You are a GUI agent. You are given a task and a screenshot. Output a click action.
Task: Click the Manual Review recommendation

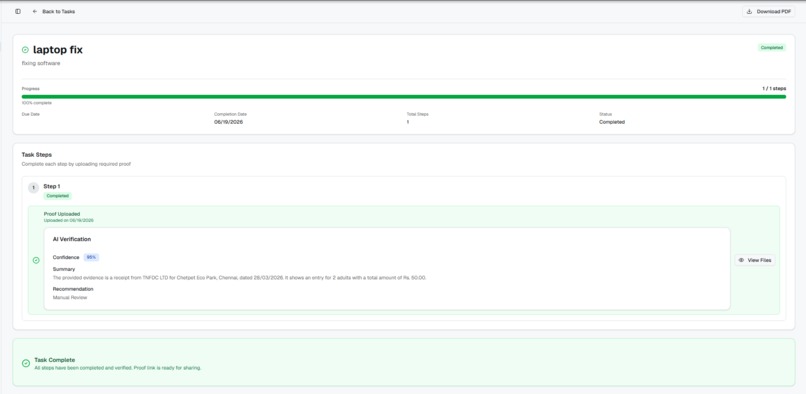point(70,297)
